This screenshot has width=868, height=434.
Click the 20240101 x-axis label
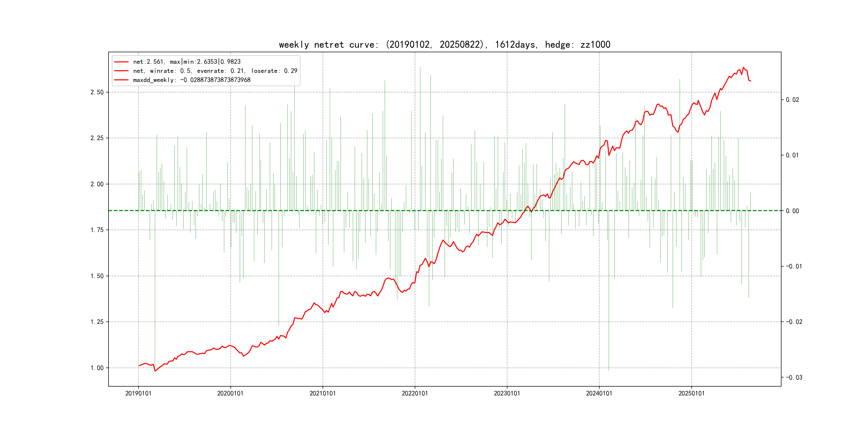[599, 394]
